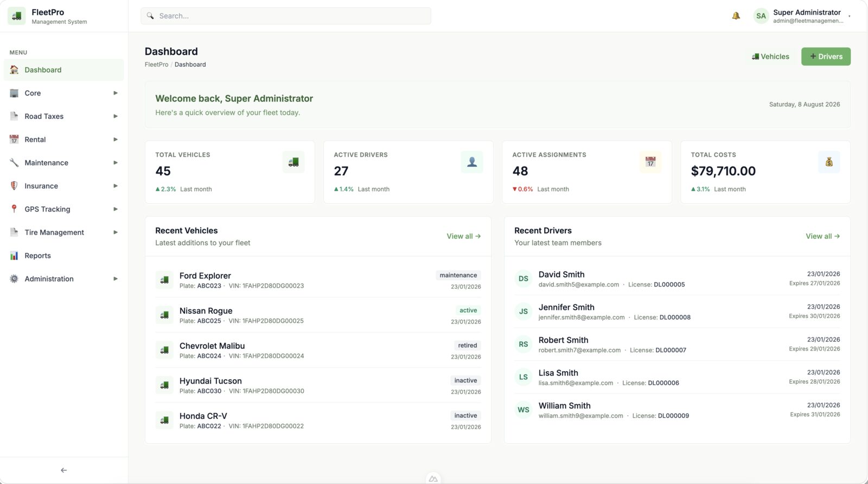This screenshot has width=868, height=484.
Task: Open the Dashboard menu item
Action: click(64, 70)
